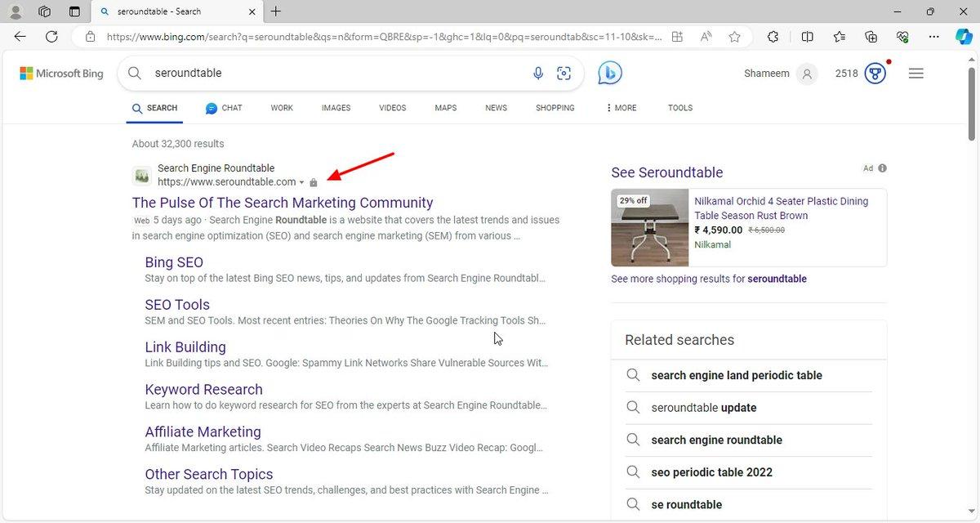Switch to the IMAGES tab

pyautogui.click(x=336, y=108)
